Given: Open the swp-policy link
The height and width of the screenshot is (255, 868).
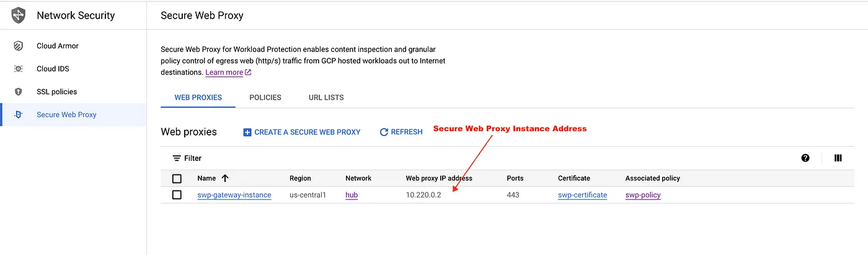Looking at the screenshot, I should click(643, 195).
